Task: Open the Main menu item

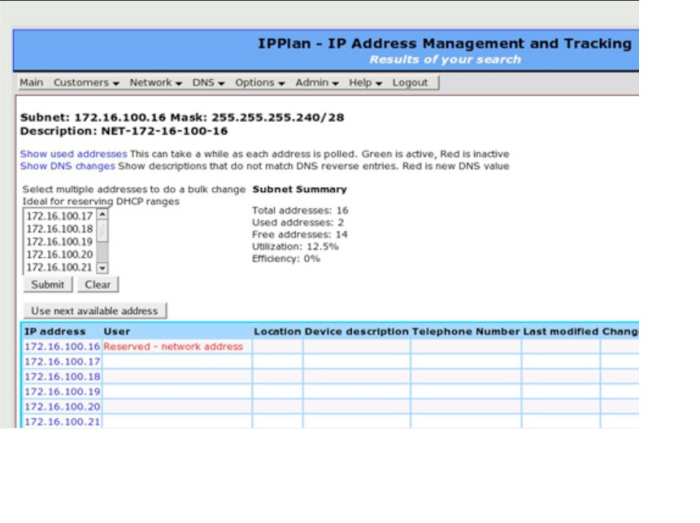Action: coord(31,83)
